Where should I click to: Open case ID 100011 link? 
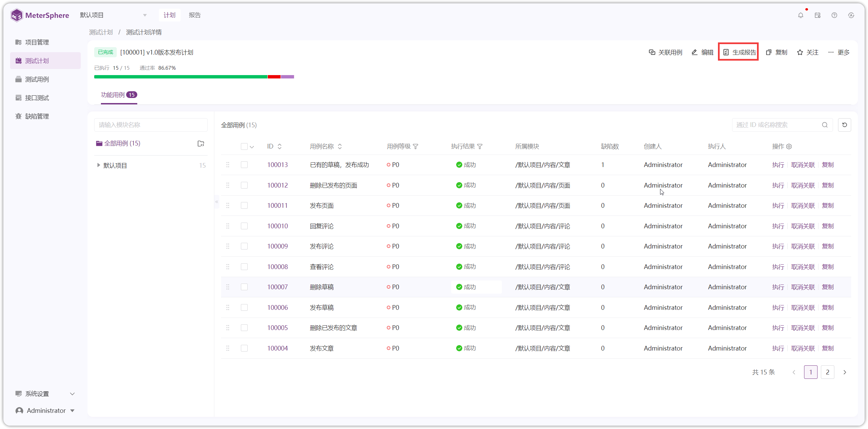point(277,205)
